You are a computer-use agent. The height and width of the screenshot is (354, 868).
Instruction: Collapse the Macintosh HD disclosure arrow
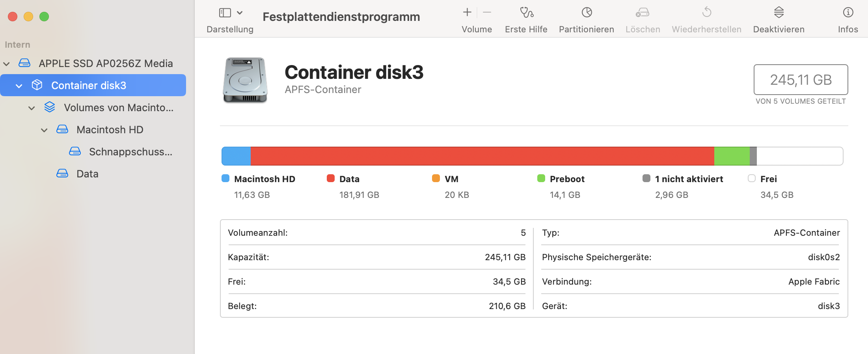tap(44, 130)
